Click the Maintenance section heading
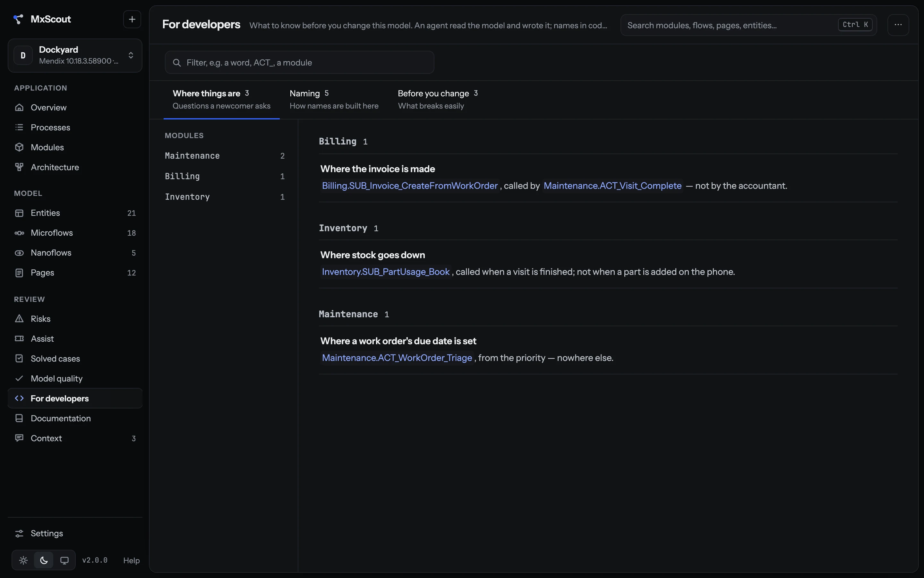 [348, 314]
